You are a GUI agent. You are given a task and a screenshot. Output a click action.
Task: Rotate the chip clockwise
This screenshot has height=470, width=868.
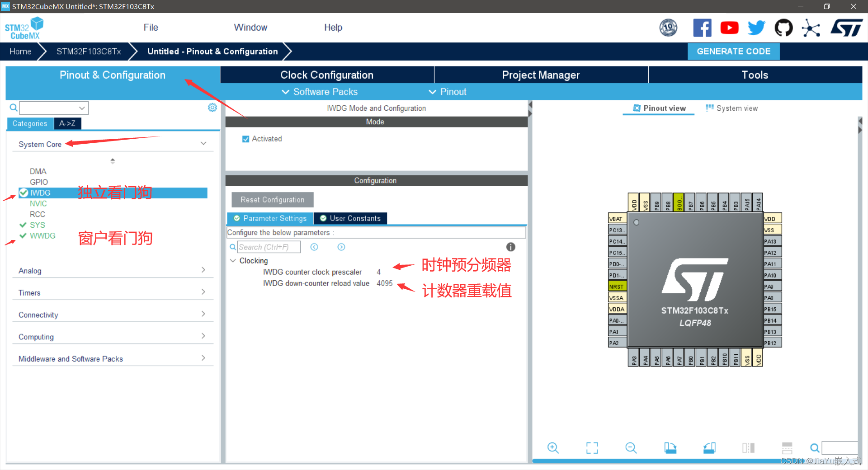670,448
